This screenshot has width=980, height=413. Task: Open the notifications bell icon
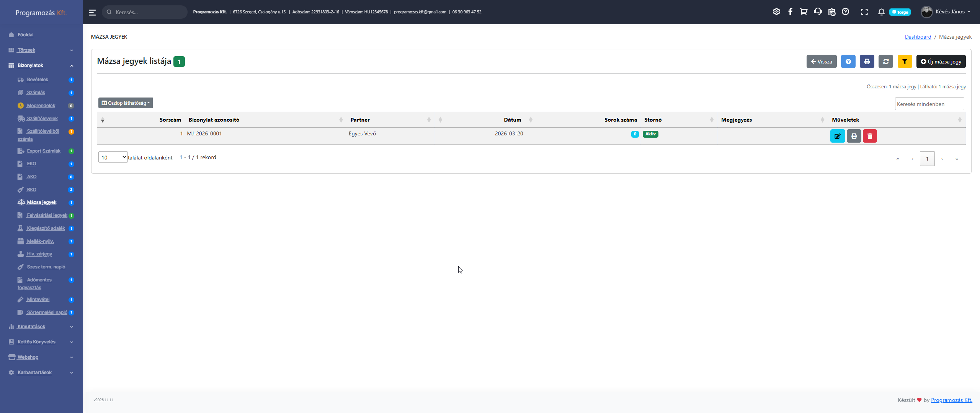pos(881,12)
